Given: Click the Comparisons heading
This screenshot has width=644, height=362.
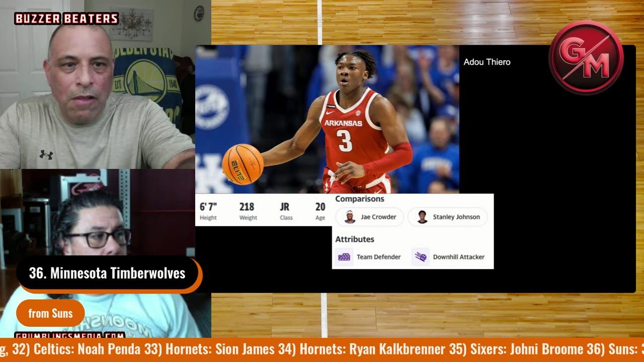Looking at the screenshot, I should point(360,199).
